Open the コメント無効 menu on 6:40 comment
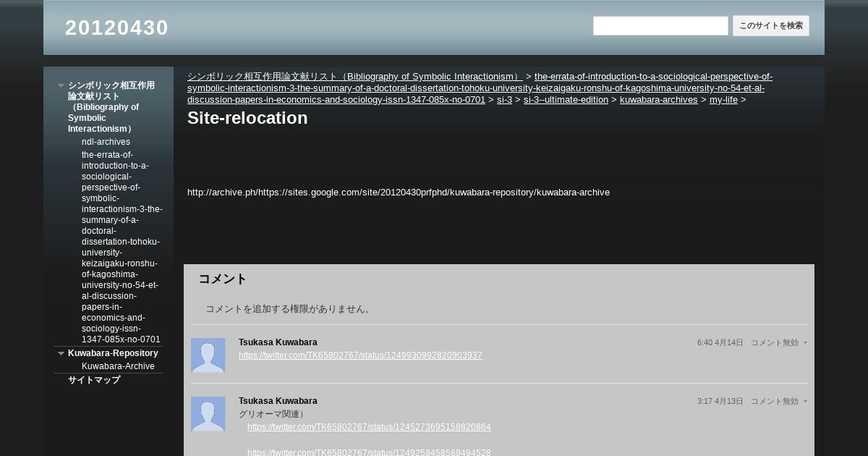This screenshot has height=456, width=868. pyautogui.click(x=779, y=342)
